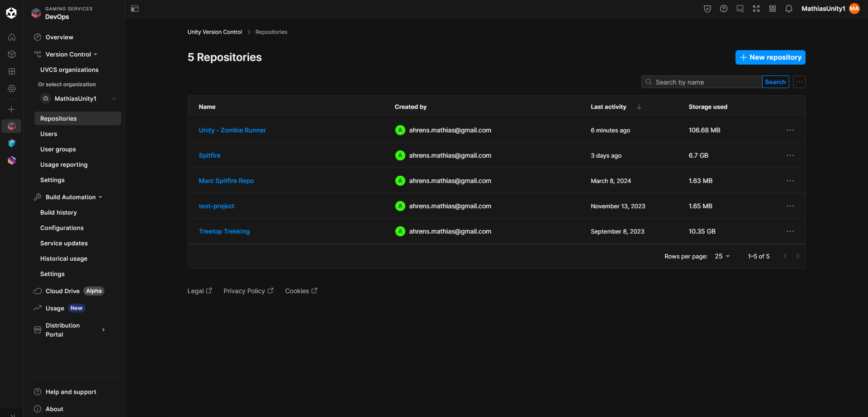Viewport: 868px width, 417px height.
Task: Click the shield icon in top bar
Action: [707, 9]
